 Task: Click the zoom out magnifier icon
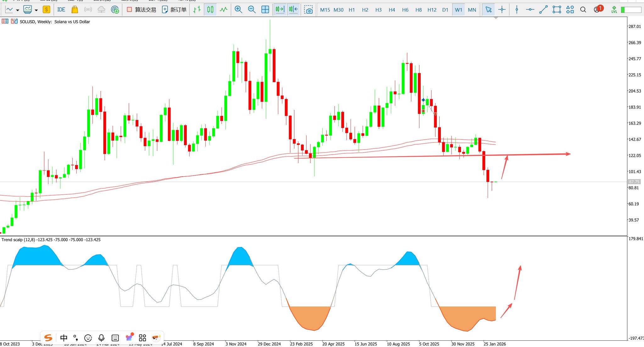pos(252,10)
